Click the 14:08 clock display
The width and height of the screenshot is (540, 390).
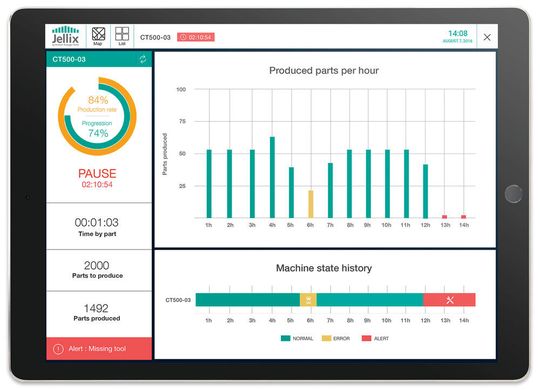pos(458,33)
